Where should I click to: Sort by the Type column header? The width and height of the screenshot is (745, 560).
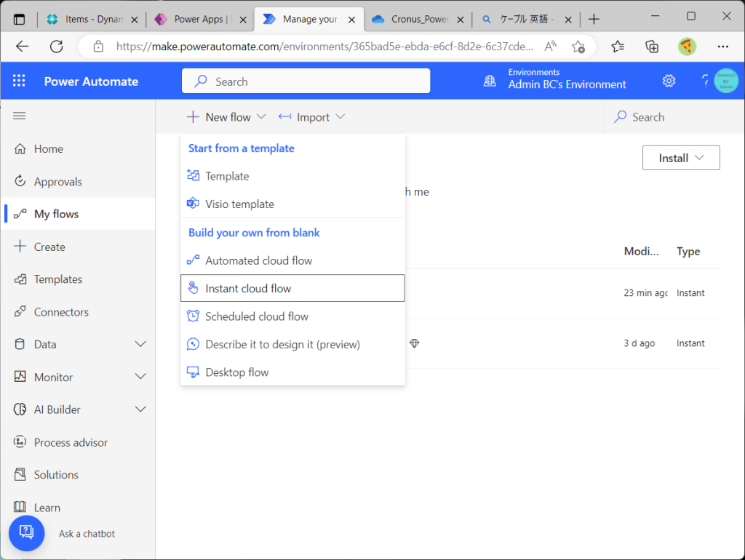click(x=688, y=251)
